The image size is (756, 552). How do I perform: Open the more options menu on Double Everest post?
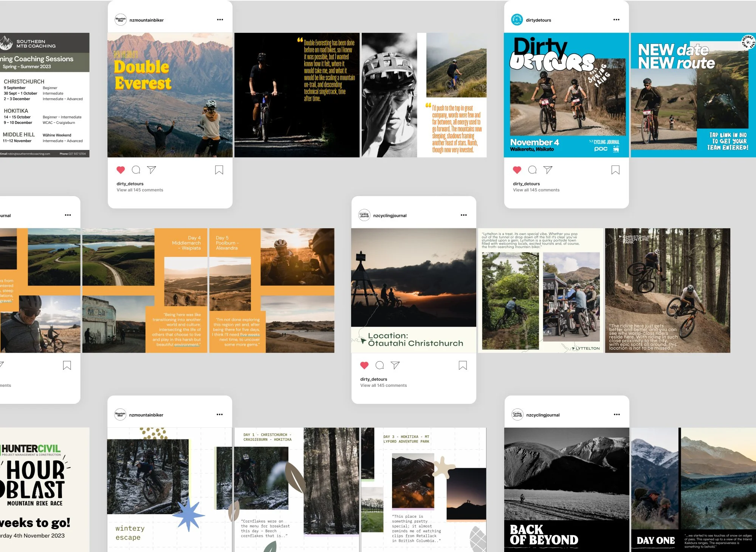click(x=220, y=20)
